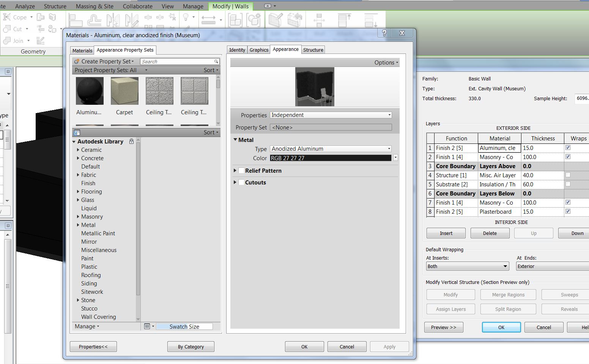Enable the Relief Pattern checkbox
Screen dimensions: 589x364
241,171
